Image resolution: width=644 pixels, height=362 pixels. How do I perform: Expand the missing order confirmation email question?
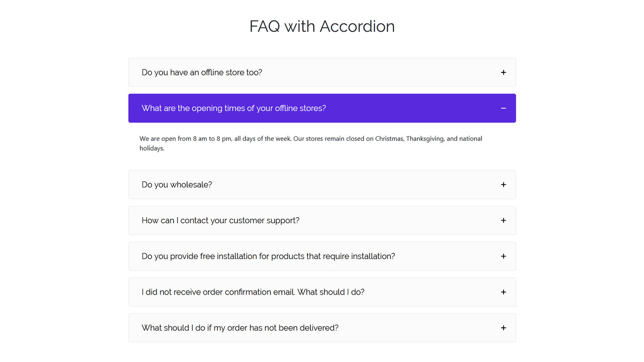322,292
